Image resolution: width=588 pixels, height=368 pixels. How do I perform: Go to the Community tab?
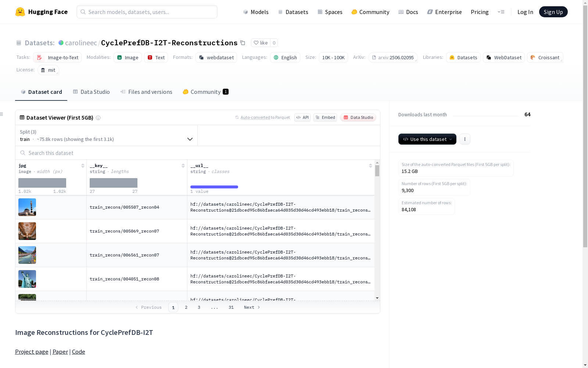click(x=205, y=92)
